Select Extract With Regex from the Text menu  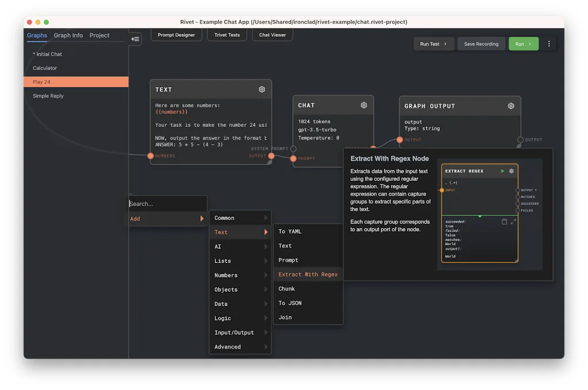308,274
